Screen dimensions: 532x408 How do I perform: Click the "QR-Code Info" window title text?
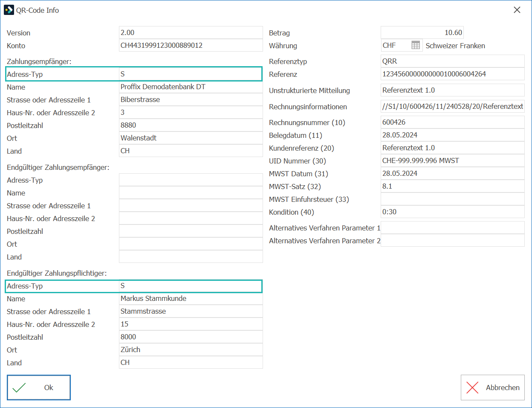38,10
